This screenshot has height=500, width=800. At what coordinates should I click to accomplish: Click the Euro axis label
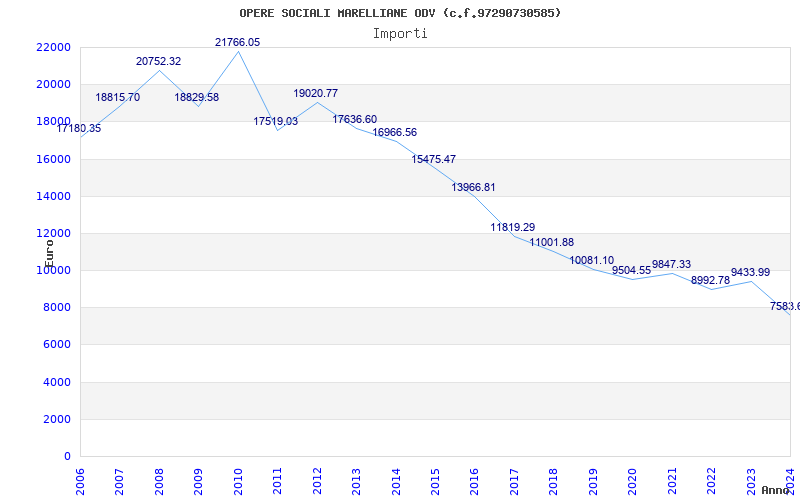pos(49,254)
